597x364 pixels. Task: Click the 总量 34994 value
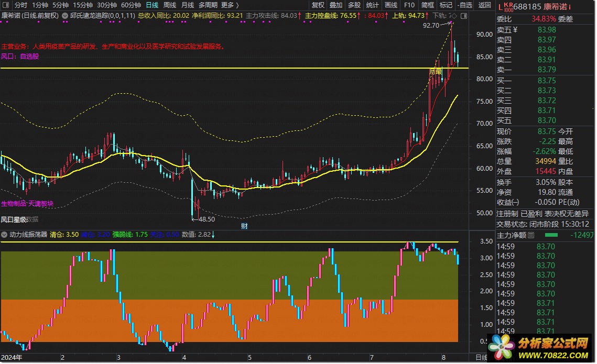[546, 161]
